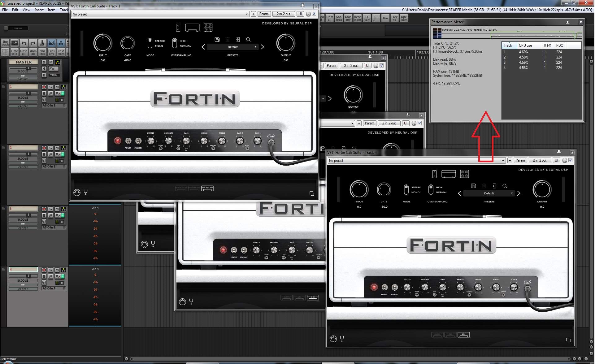
Task: Click the track 4 name field
Action: 23,270
